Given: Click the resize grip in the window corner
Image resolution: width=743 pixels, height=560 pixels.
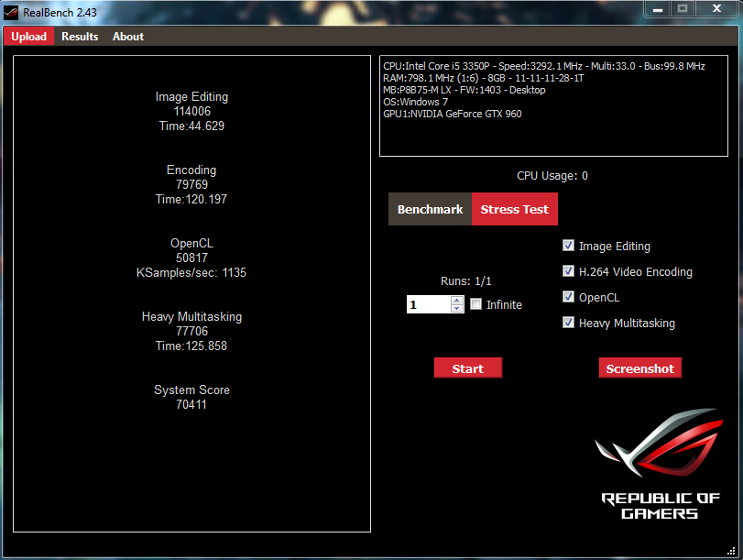Looking at the screenshot, I should coord(736,553).
